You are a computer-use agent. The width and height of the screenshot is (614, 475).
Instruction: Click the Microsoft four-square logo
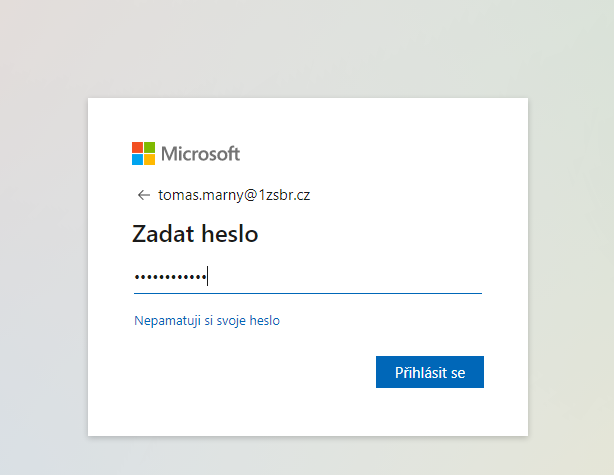click(143, 154)
